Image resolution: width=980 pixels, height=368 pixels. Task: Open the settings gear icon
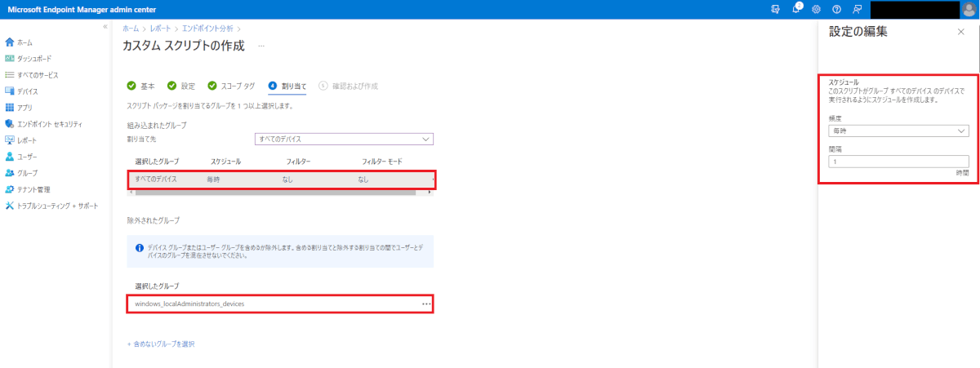(815, 9)
